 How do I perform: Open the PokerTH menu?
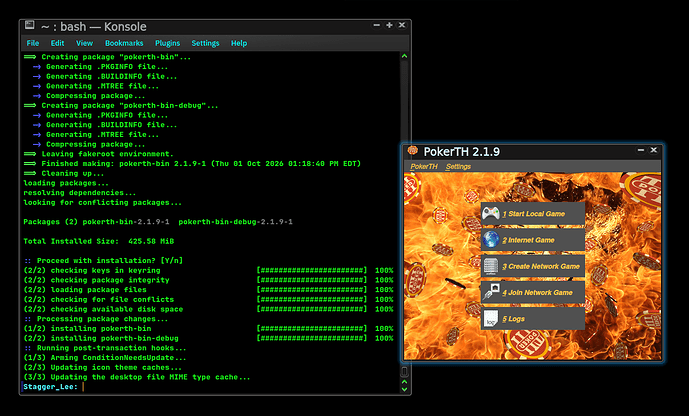tap(424, 166)
